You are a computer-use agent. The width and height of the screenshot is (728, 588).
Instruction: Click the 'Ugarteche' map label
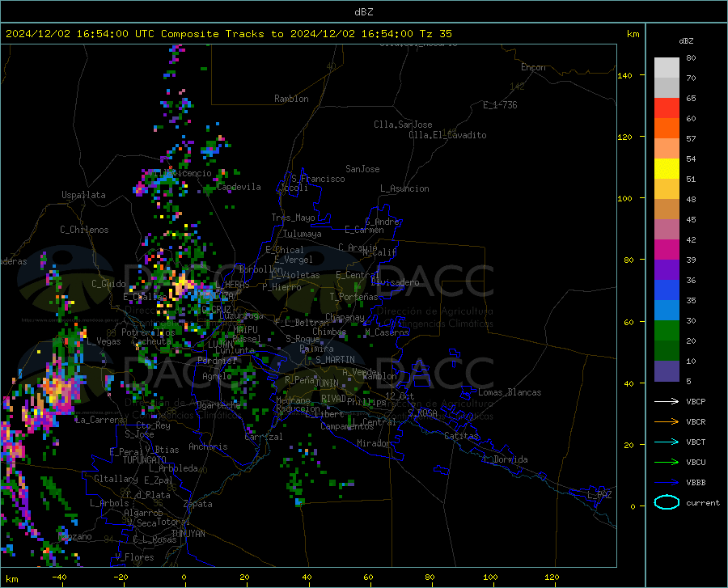[x=218, y=405]
